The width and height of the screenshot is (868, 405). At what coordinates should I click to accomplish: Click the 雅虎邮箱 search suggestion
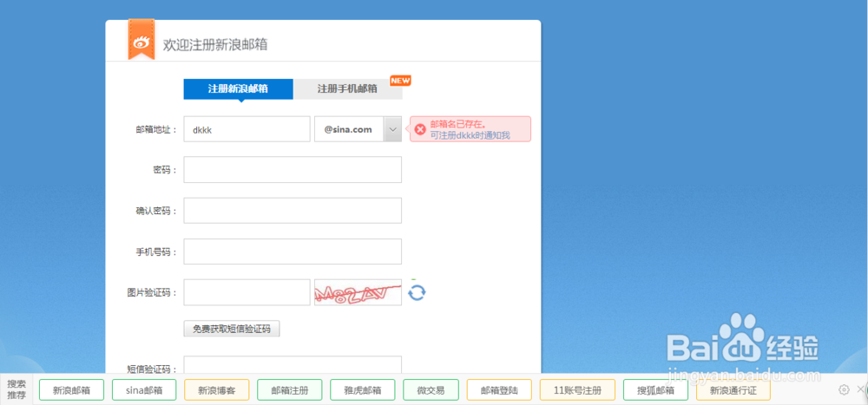363,390
